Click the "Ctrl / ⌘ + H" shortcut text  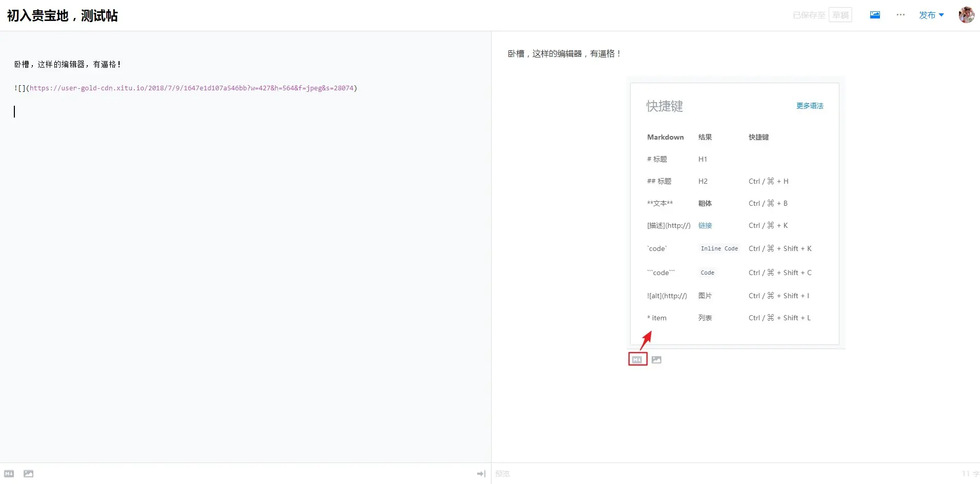769,181
